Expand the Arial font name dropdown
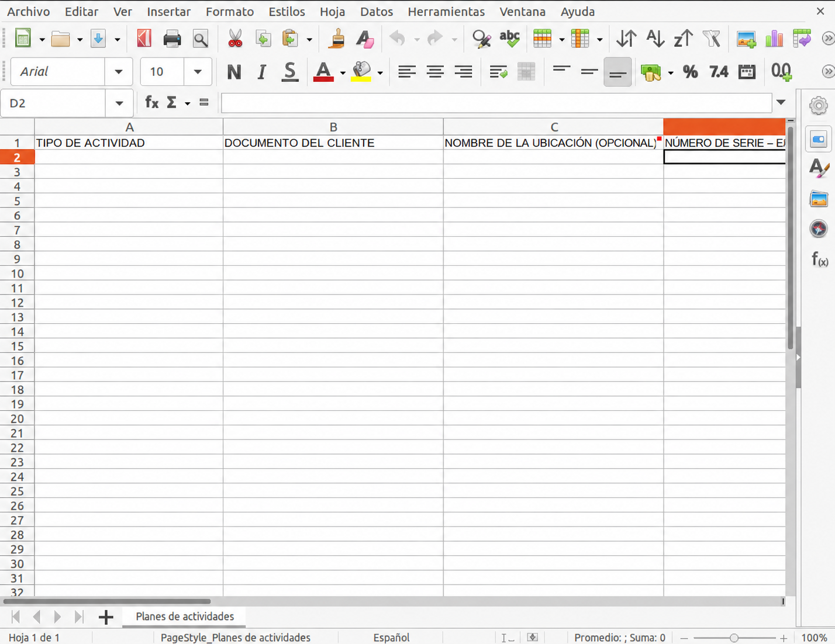 click(x=119, y=72)
